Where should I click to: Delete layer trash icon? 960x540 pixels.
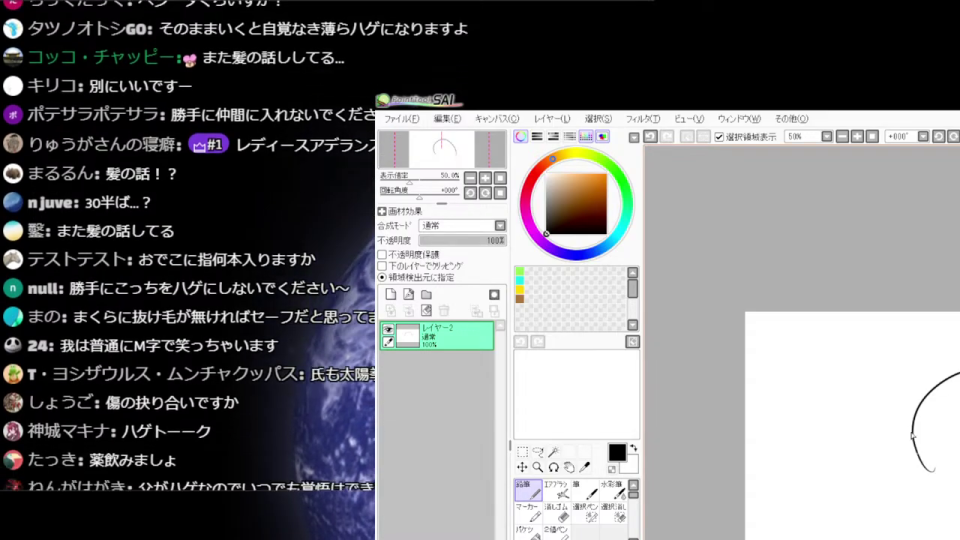[x=444, y=310]
